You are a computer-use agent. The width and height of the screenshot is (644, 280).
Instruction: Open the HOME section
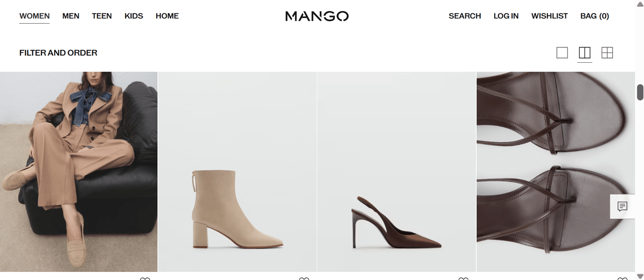167,16
